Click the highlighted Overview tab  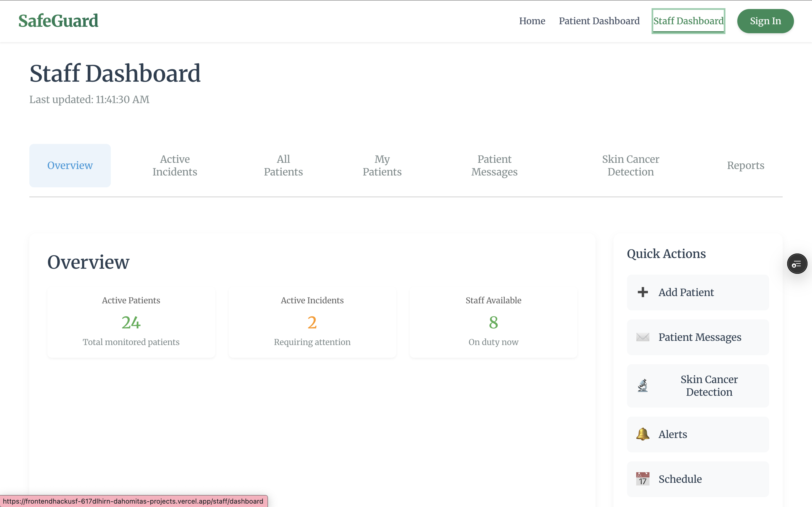(70, 165)
